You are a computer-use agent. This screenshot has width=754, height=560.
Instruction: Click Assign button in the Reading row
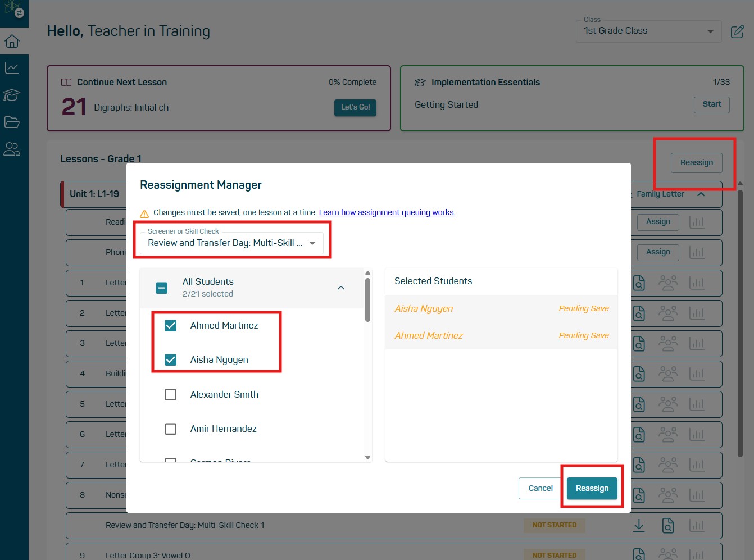point(658,222)
